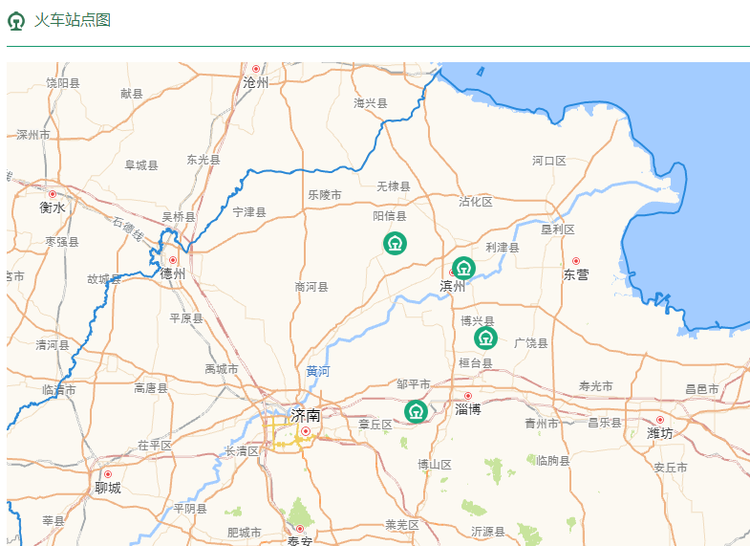Click the 莘县 label
The width and height of the screenshot is (750, 546).
[53, 521]
